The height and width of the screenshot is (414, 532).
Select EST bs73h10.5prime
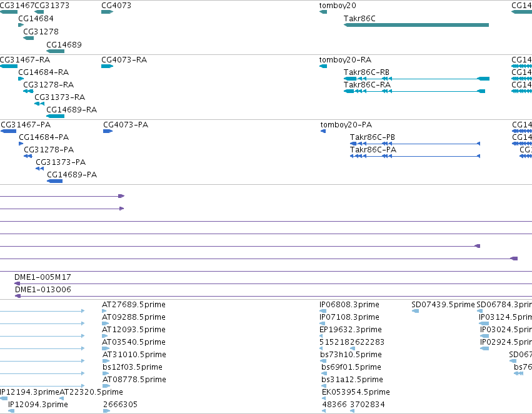pos(323,361)
